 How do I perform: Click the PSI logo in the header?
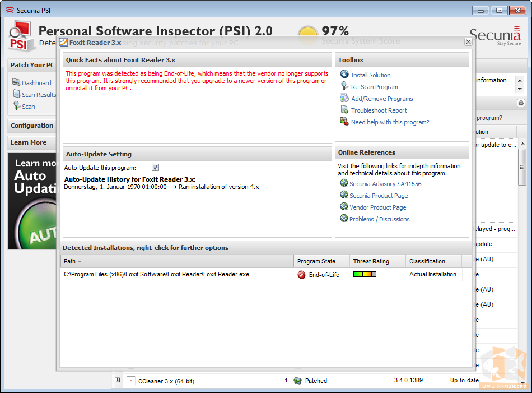click(21, 36)
